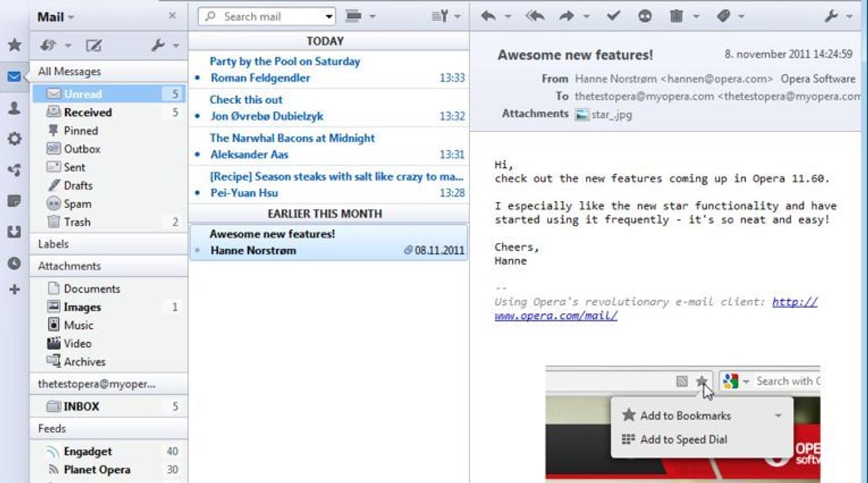
Task: Open the Unite share panel icon
Action: (14, 171)
